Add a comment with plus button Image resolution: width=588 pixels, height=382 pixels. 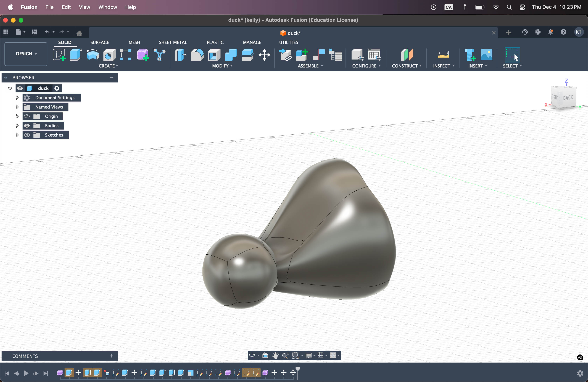click(111, 356)
